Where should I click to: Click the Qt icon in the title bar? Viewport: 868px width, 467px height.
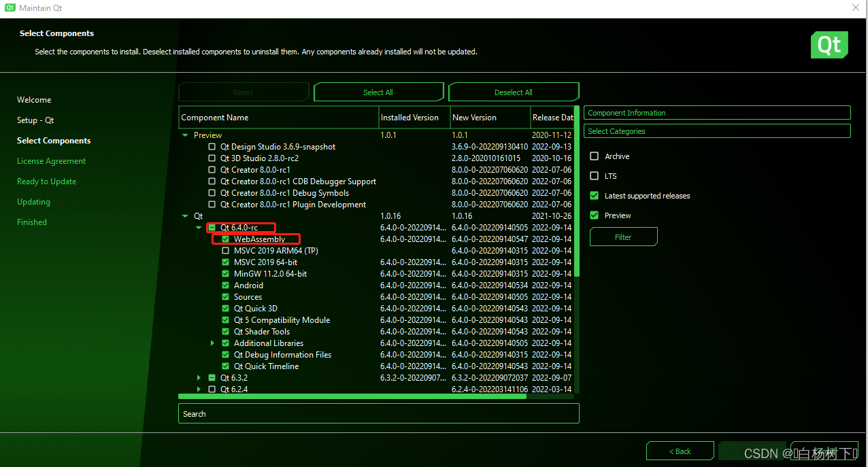pyautogui.click(x=10, y=8)
